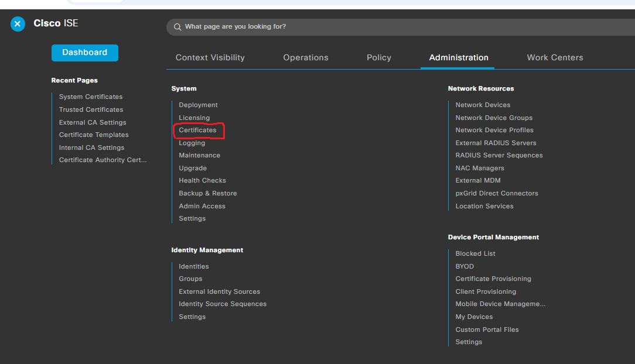Open Blocked List page
This screenshot has width=635, height=364.
point(476,253)
